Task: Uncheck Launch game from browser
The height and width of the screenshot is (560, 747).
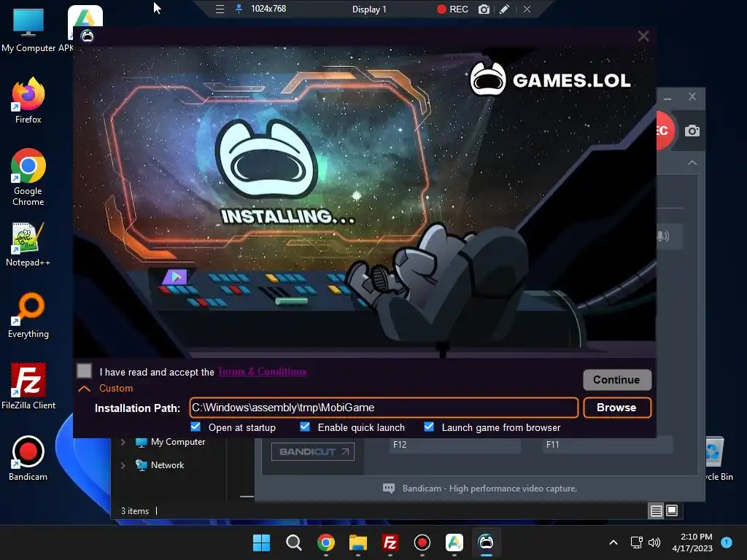Action: tap(429, 427)
